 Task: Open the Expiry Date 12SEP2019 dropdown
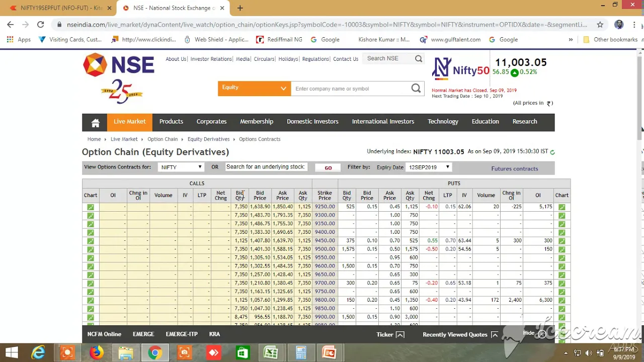point(429,167)
